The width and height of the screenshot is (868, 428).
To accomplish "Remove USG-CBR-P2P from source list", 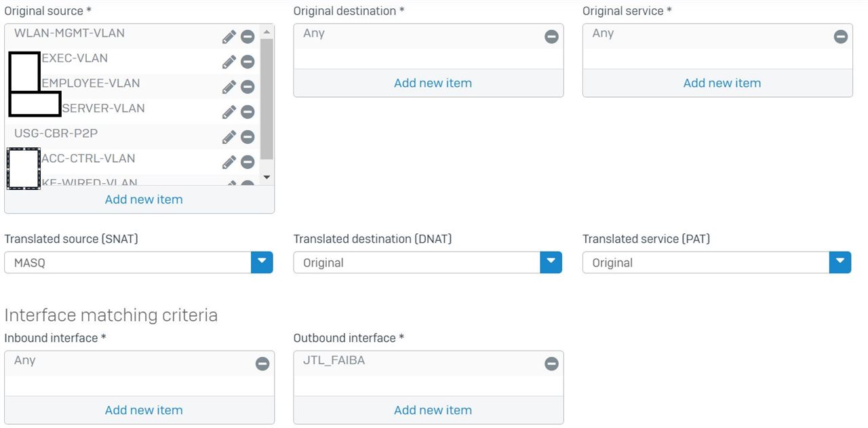I will (248, 137).
